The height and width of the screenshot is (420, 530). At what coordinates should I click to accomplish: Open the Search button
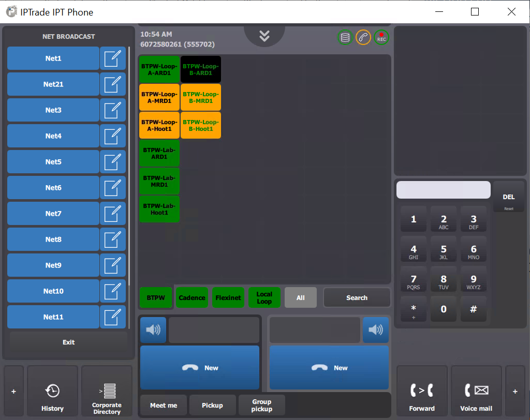(x=357, y=298)
